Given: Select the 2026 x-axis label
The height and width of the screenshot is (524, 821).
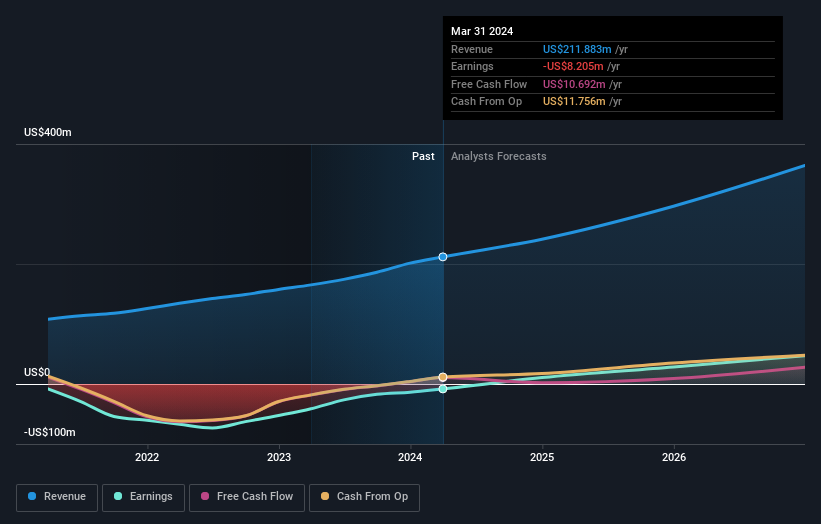Looking at the screenshot, I should 674,457.
